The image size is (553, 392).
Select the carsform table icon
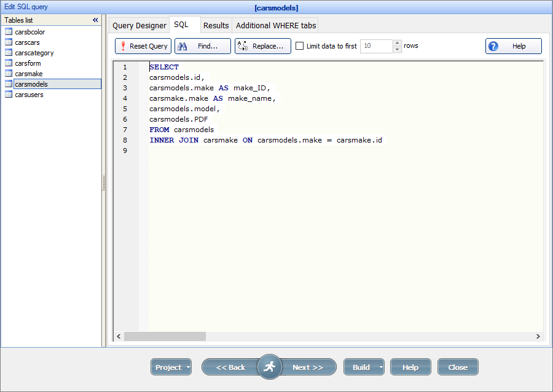pyautogui.click(x=9, y=63)
